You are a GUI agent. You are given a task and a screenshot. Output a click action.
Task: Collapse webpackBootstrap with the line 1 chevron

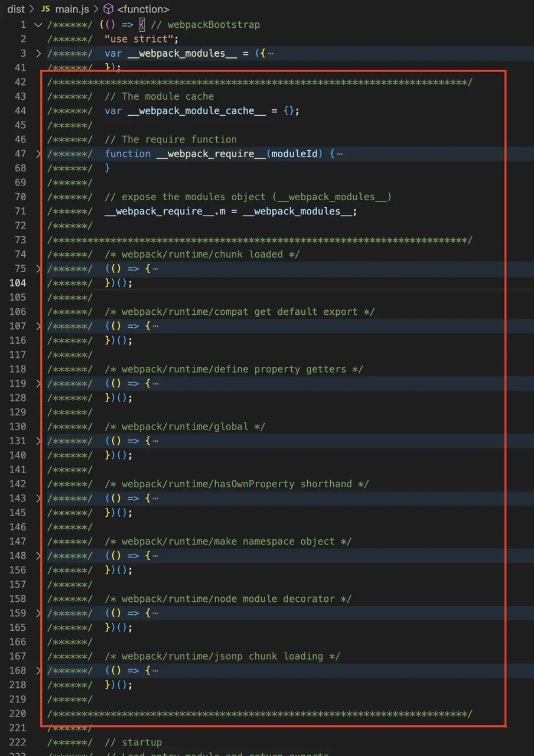pyautogui.click(x=38, y=24)
